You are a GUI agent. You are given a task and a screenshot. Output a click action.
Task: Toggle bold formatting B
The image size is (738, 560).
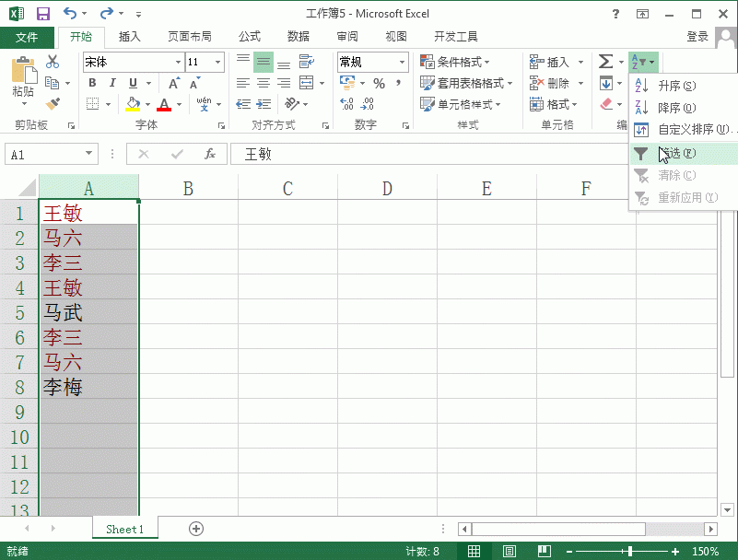click(91, 83)
